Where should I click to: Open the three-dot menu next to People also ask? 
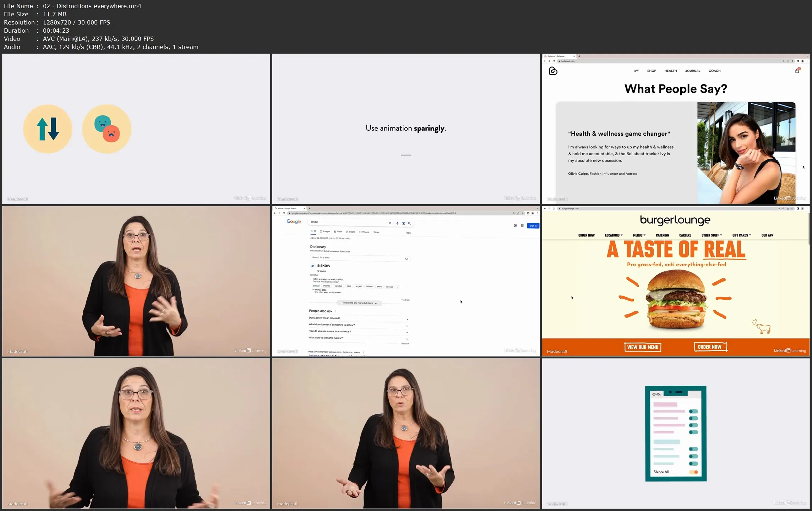[x=336, y=311]
